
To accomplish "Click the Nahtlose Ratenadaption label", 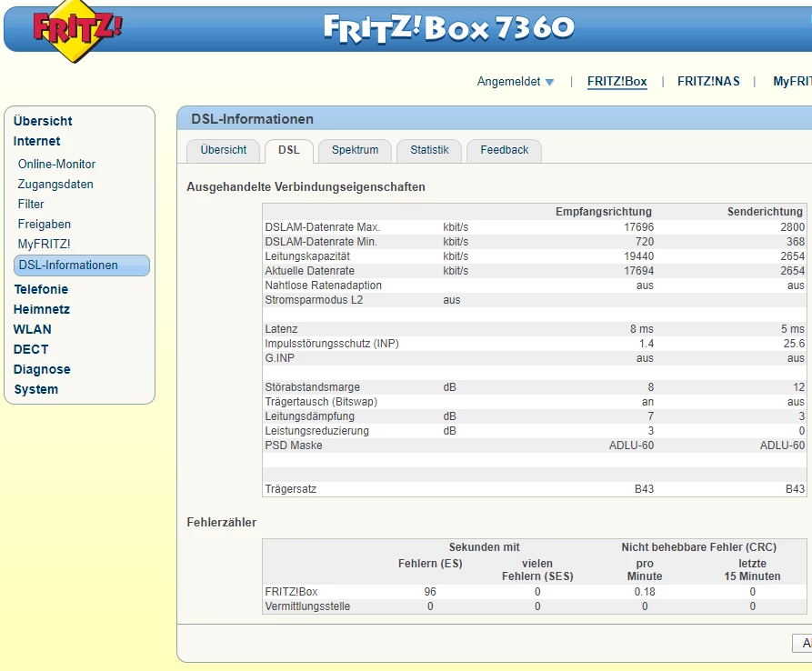I will [323, 285].
